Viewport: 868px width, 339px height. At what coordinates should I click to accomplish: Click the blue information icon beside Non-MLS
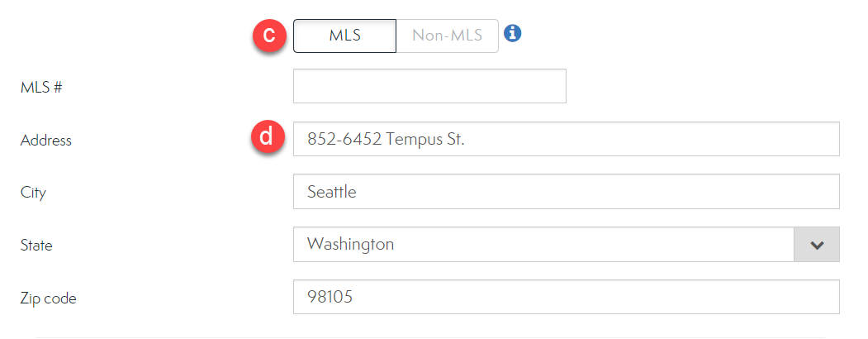click(x=513, y=34)
